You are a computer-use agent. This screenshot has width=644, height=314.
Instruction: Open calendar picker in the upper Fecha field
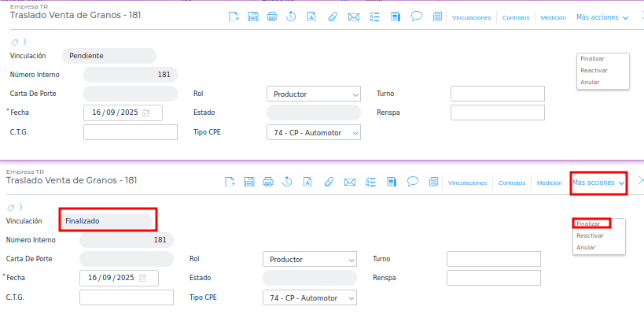tap(146, 113)
